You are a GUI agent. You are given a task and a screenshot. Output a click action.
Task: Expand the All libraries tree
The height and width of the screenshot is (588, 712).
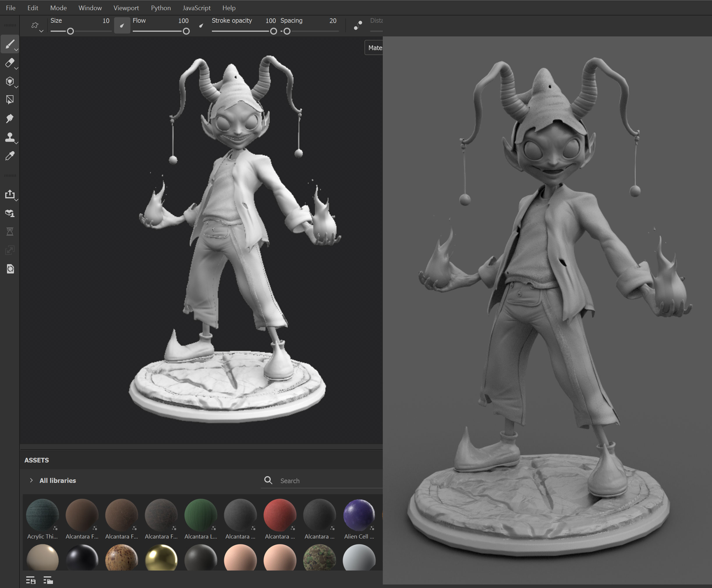click(x=31, y=480)
